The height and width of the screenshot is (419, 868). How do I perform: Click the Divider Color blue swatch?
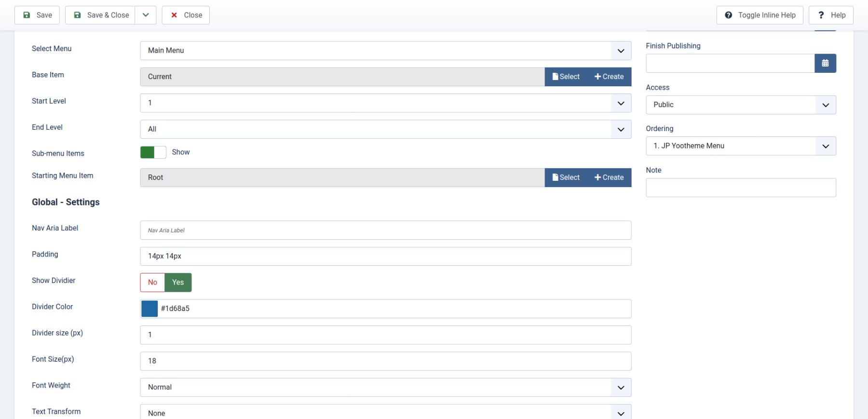click(x=149, y=309)
